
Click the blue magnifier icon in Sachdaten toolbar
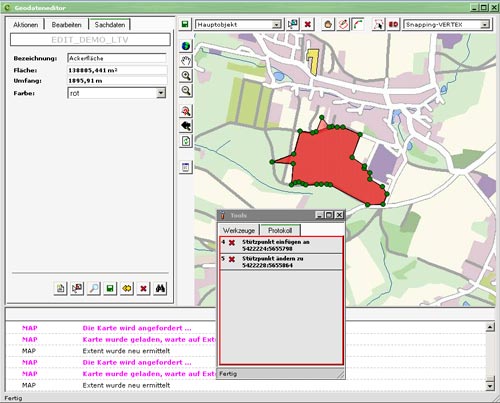pyautogui.click(x=94, y=288)
